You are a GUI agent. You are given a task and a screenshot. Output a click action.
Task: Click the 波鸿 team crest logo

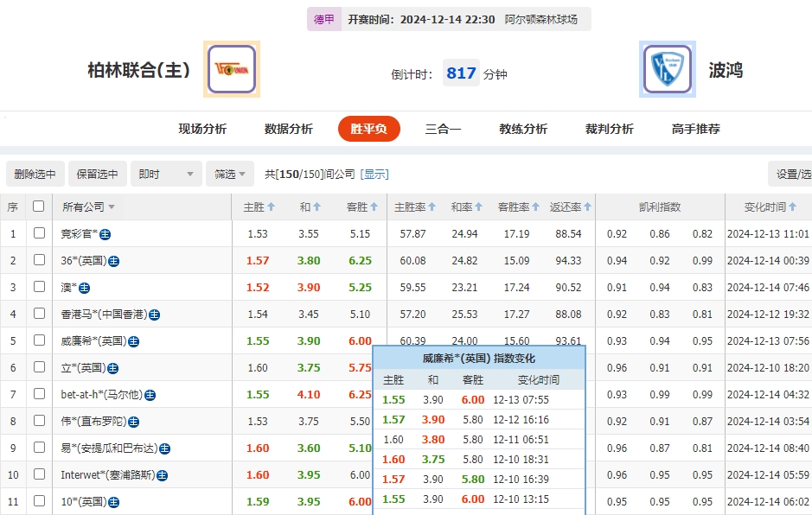[x=666, y=68]
